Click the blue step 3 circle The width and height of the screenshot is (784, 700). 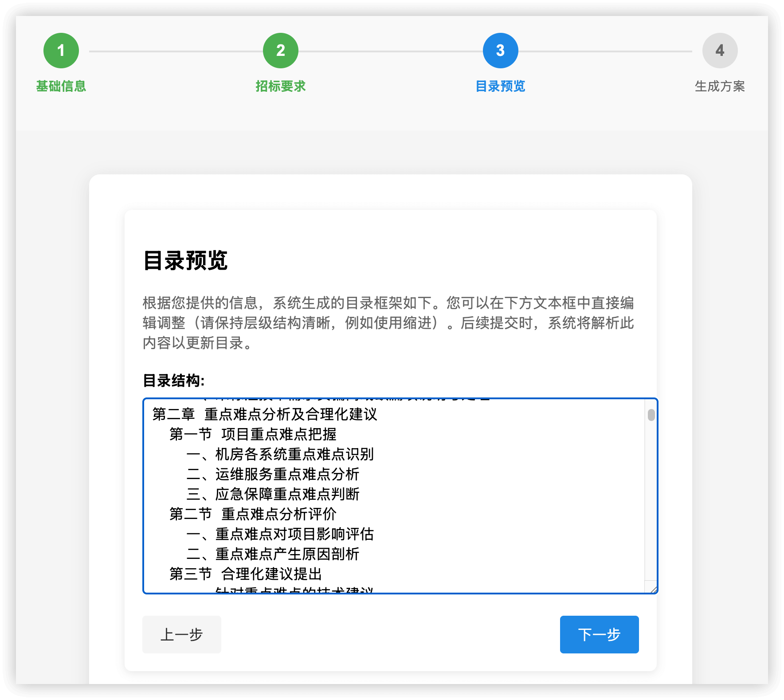(500, 51)
